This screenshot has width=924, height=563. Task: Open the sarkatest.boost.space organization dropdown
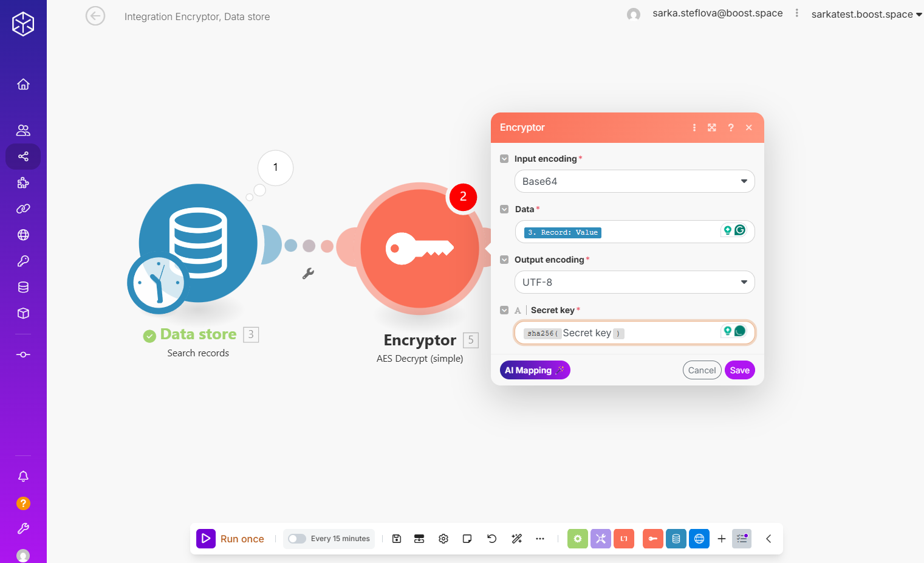pyautogui.click(x=866, y=15)
